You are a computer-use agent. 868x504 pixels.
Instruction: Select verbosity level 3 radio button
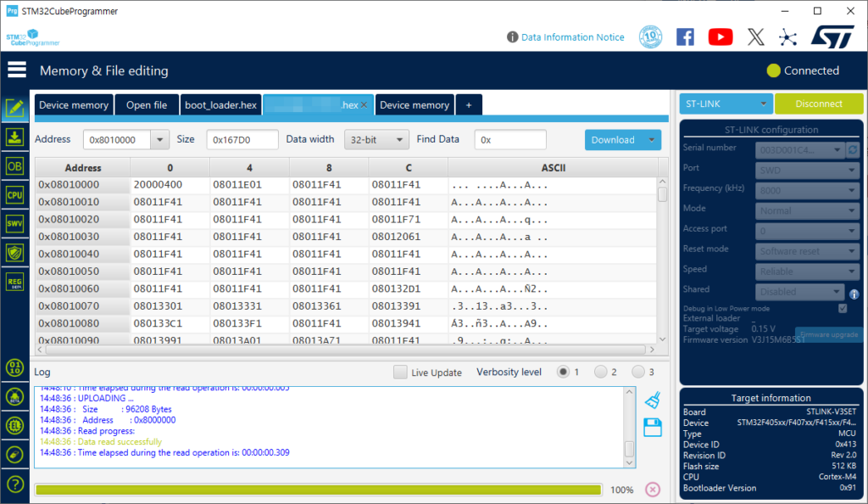coord(638,372)
